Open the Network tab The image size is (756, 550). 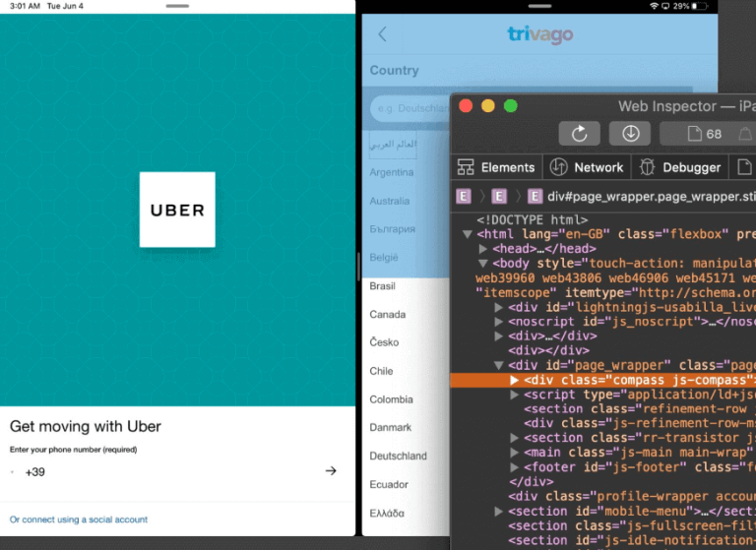point(587,167)
